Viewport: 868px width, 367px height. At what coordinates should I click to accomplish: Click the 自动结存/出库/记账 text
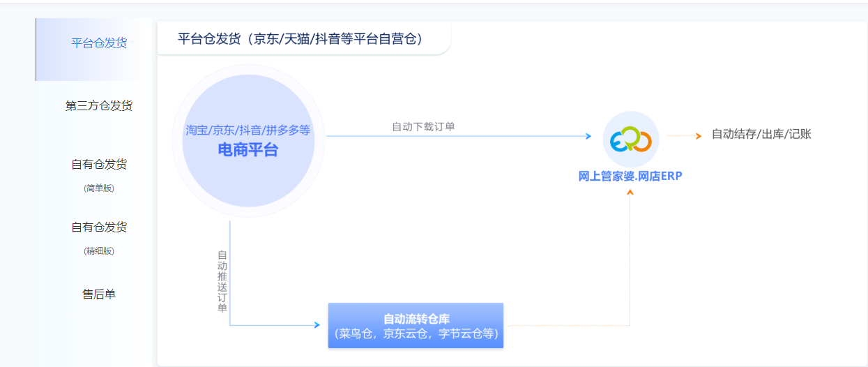coord(761,135)
